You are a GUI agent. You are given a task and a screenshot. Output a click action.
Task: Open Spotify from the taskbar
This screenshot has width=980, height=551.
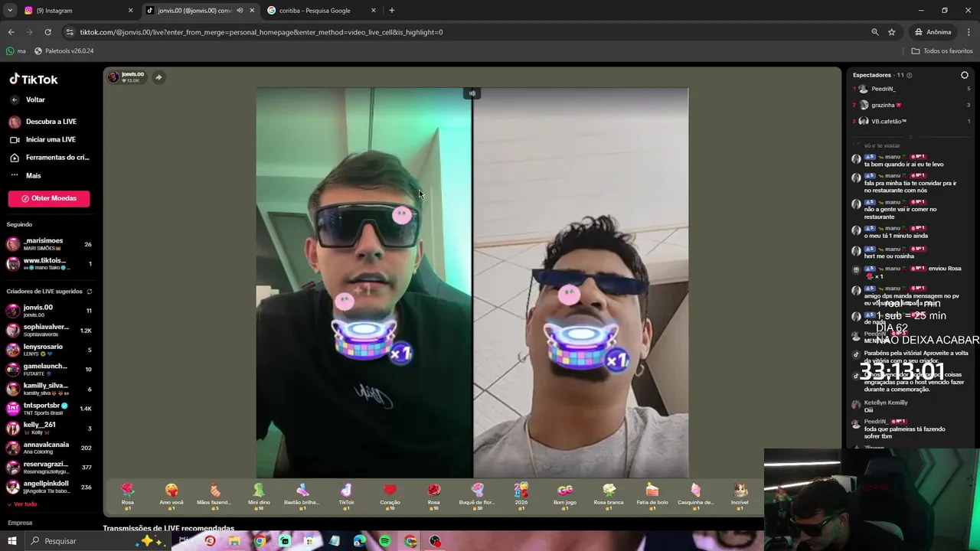tap(385, 541)
